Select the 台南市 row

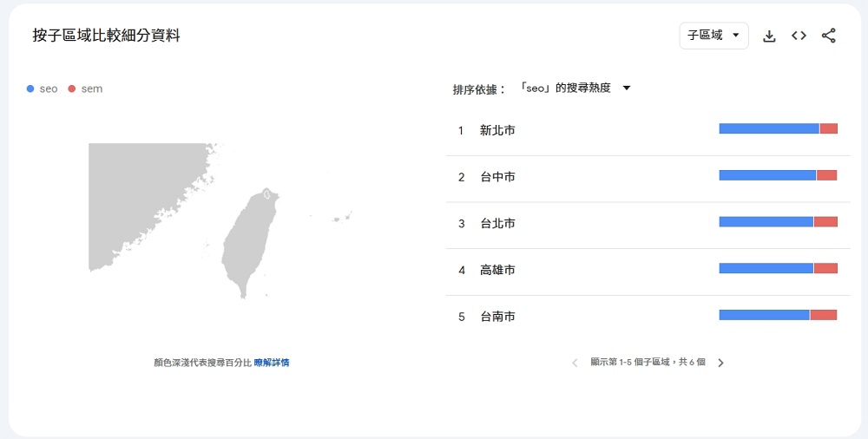pos(648,317)
